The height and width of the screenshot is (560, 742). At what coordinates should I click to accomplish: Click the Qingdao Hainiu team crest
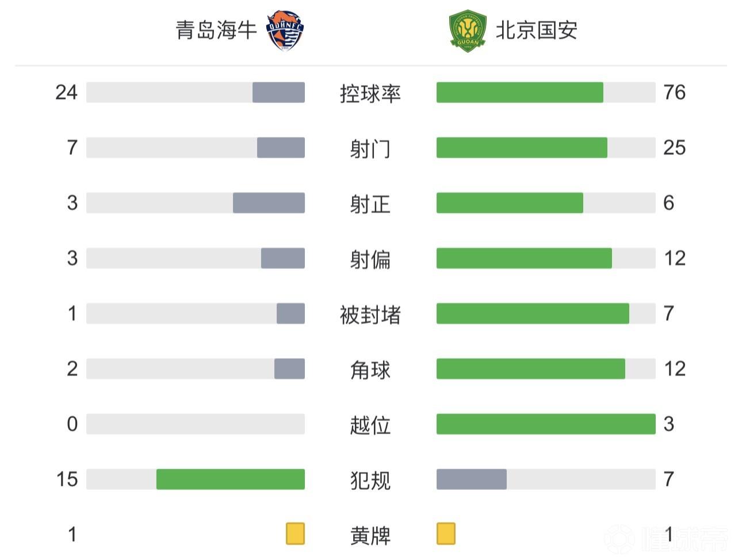tap(285, 31)
